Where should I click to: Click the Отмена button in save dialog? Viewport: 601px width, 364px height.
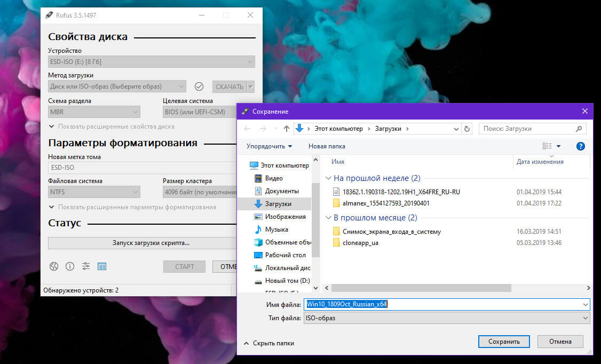point(560,342)
